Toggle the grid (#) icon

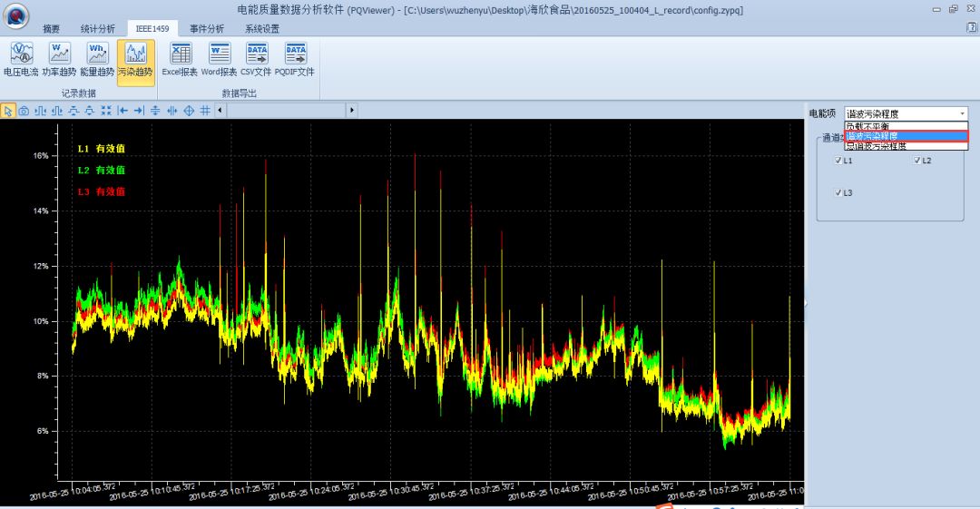click(x=205, y=111)
